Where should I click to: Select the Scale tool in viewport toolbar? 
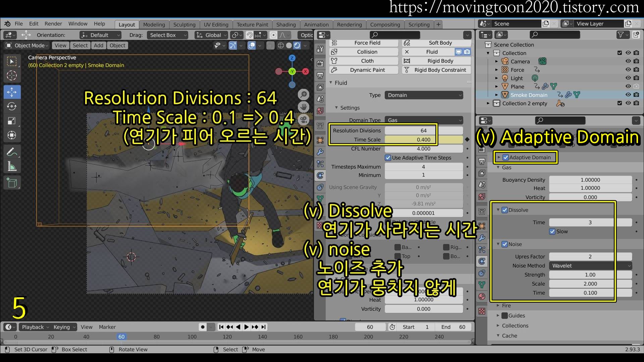12,121
